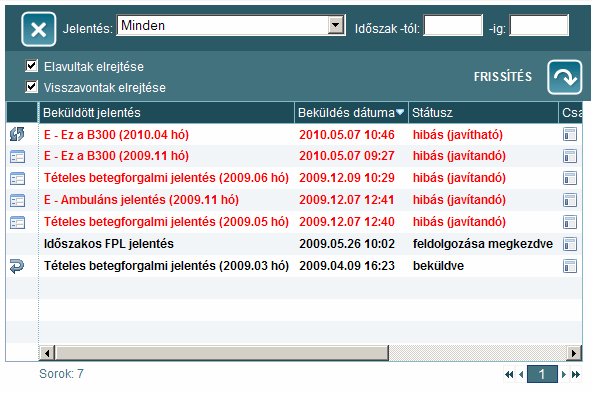Go to the last page

[x=576, y=375]
